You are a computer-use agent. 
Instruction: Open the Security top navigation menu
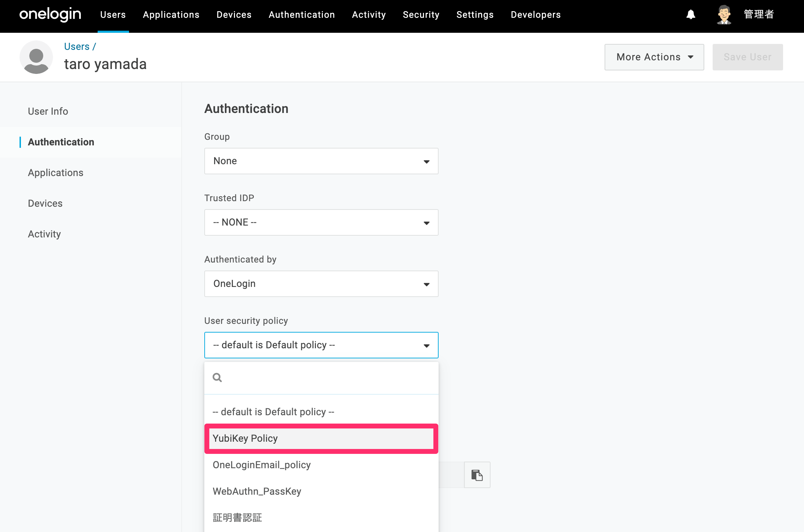tap(421, 15)
